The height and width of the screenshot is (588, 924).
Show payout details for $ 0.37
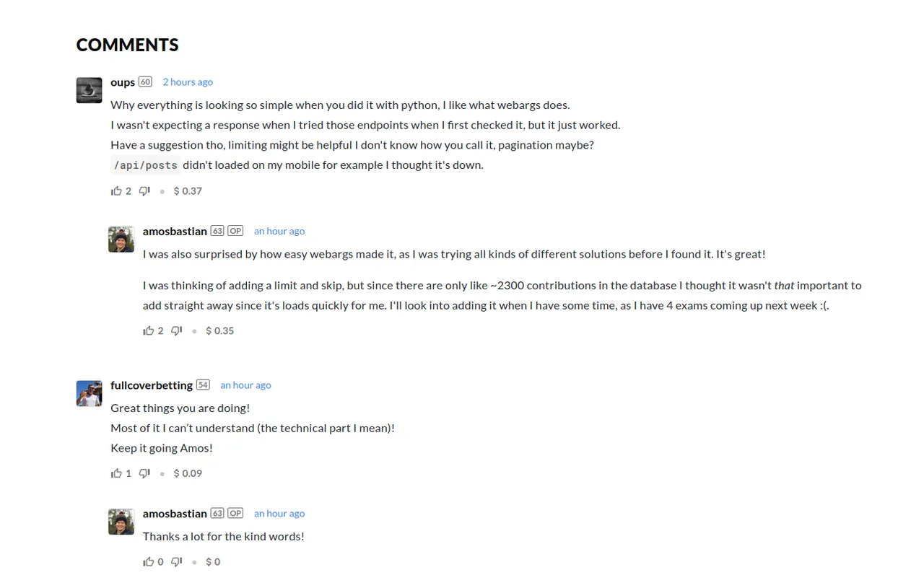[188, 191]
